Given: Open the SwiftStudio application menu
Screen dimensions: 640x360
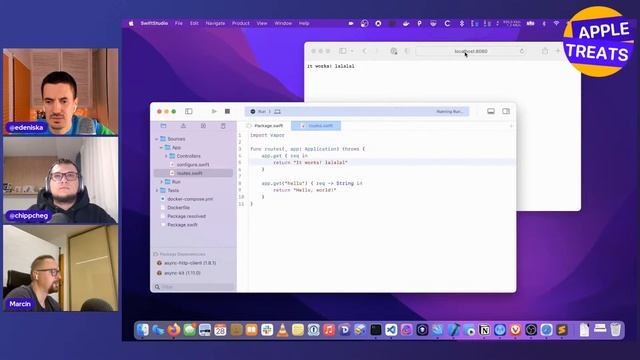Looking at the screenshot, I should (154, 24).
